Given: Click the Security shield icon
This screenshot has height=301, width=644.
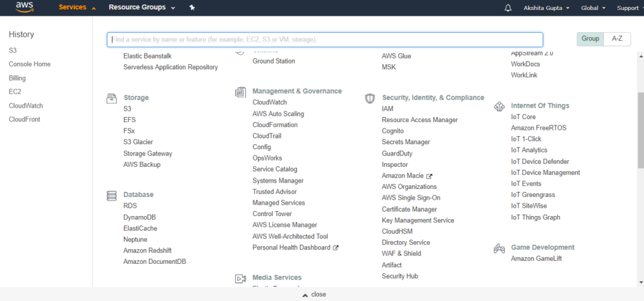Looking at the screenshot, I should point(370,98).
